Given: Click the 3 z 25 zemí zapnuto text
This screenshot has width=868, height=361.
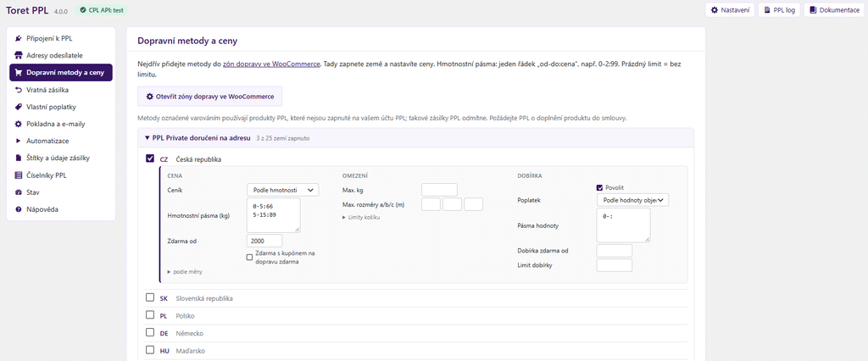Looking at the screenshot, I should click(283, 138).
